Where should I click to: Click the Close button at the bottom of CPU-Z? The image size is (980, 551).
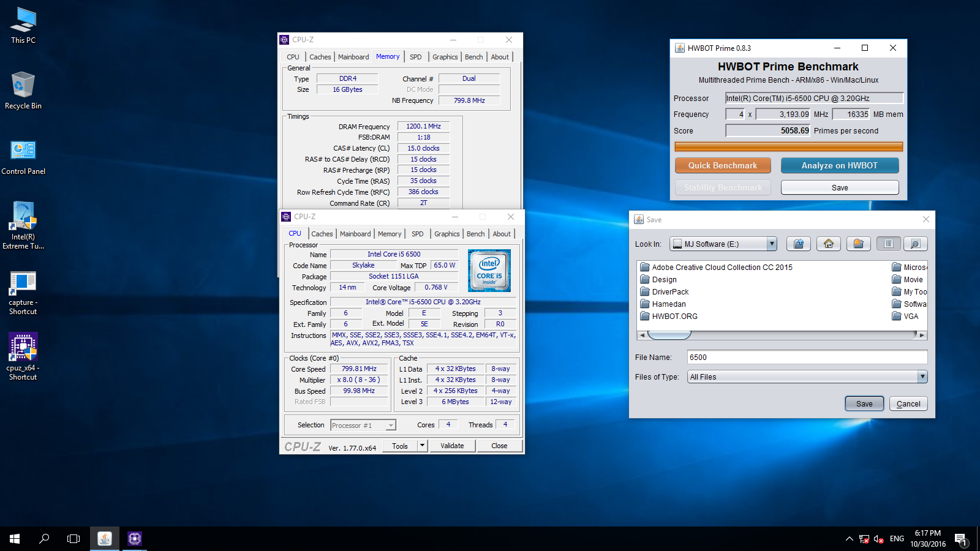click(x=499, y=446)
